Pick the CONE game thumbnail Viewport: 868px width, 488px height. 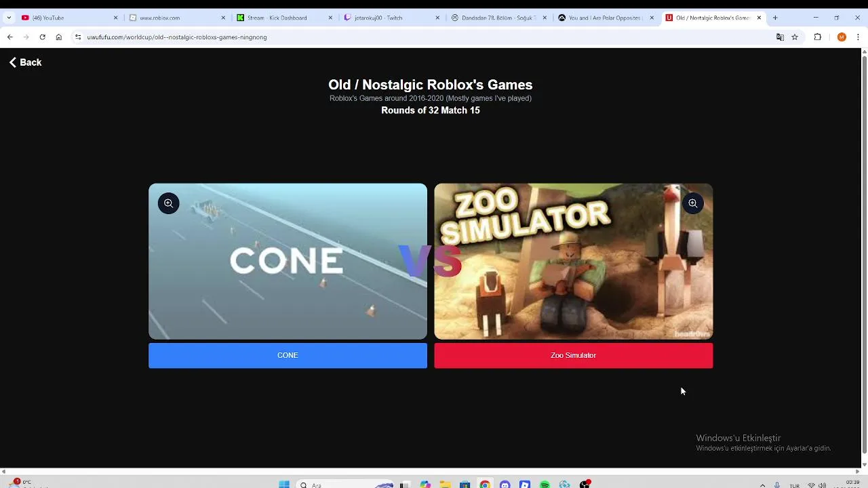click(x=288, y=261)
